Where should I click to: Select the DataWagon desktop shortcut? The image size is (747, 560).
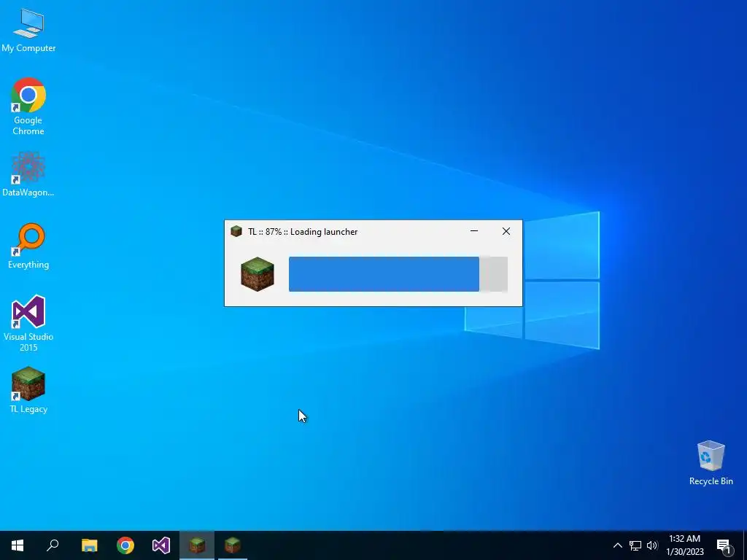pos(28,174)
